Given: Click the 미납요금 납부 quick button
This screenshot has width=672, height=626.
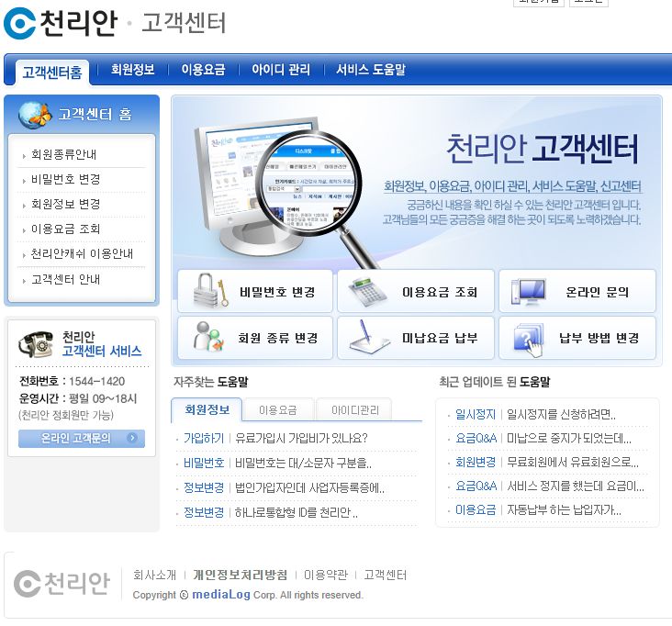Looking at the screenshot, I should point(416,338).
